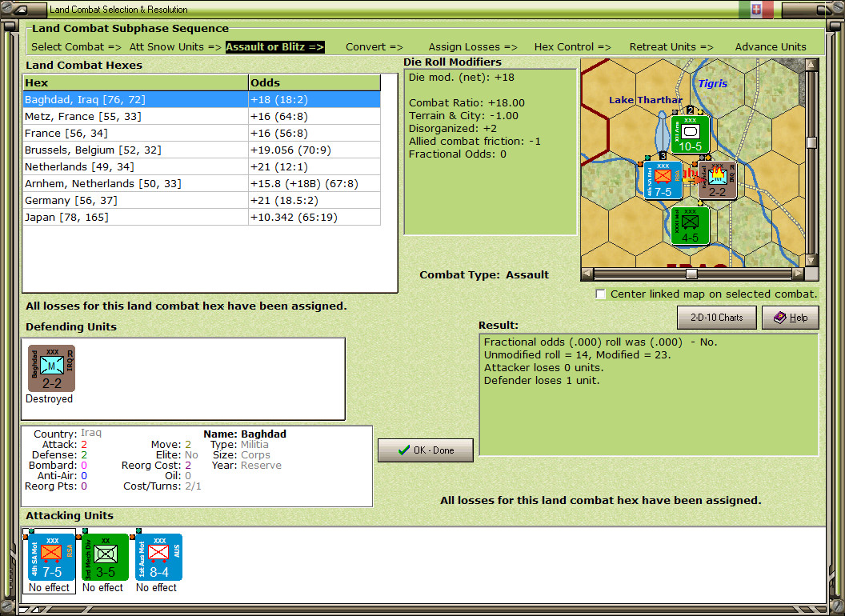The height and width of the screenshot is (616, 845).
Task: Click the Unmodified roll = 14 result line
Action: point(577,354)
